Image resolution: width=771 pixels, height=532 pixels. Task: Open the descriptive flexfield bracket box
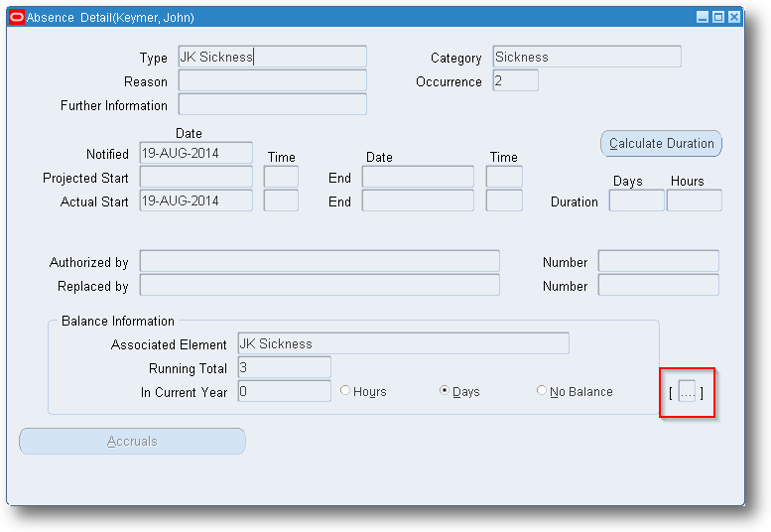pyautogui.click(x=687, y=392)
